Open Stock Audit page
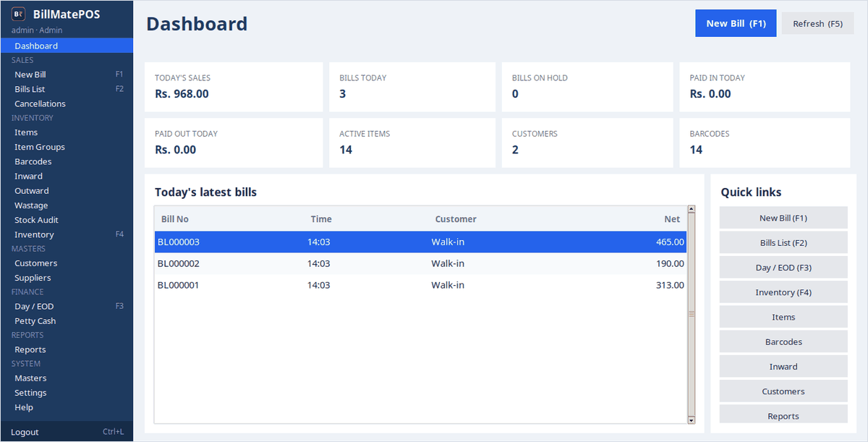Viewport: 868px width, 442px height. (x=67, y=220)
